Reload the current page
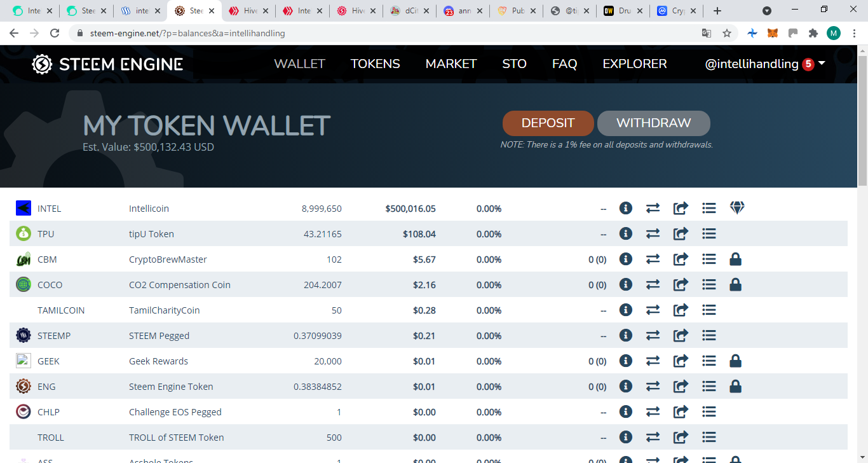868x463 pixels. pyautogui.click(x=55, y=33)
